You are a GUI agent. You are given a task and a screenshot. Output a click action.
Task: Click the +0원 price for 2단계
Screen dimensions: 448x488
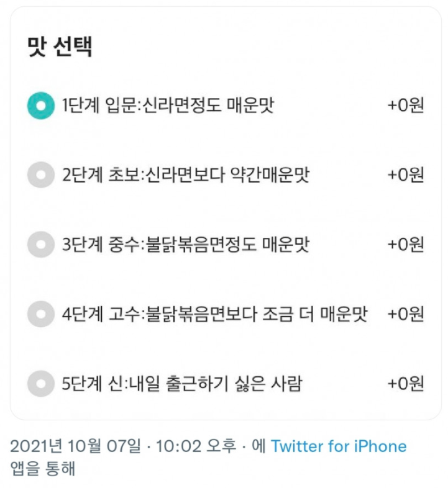coord(406,176)
